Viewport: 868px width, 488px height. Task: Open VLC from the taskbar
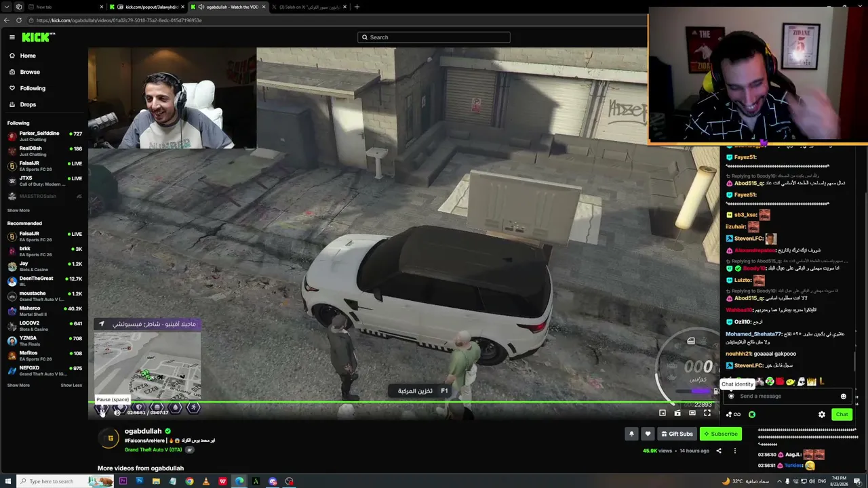pos(206,481)
